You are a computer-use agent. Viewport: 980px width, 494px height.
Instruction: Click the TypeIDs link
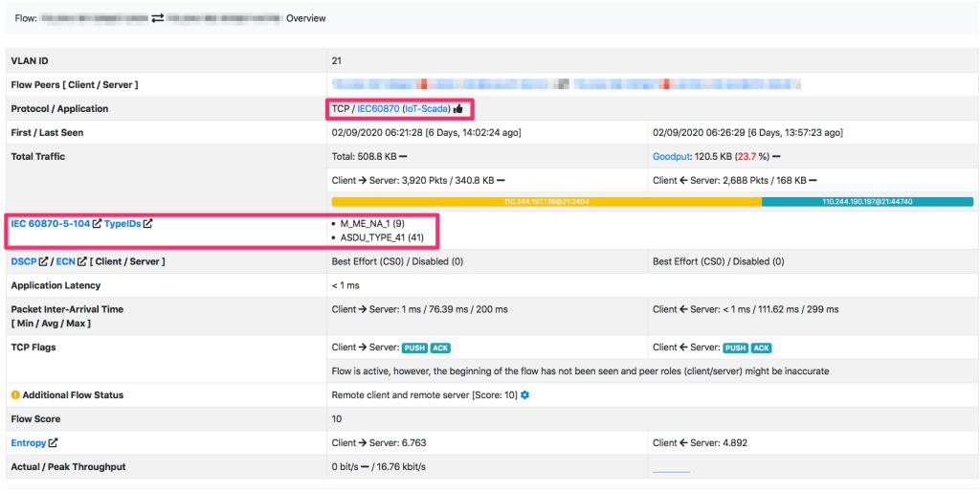tap(122, 224)
